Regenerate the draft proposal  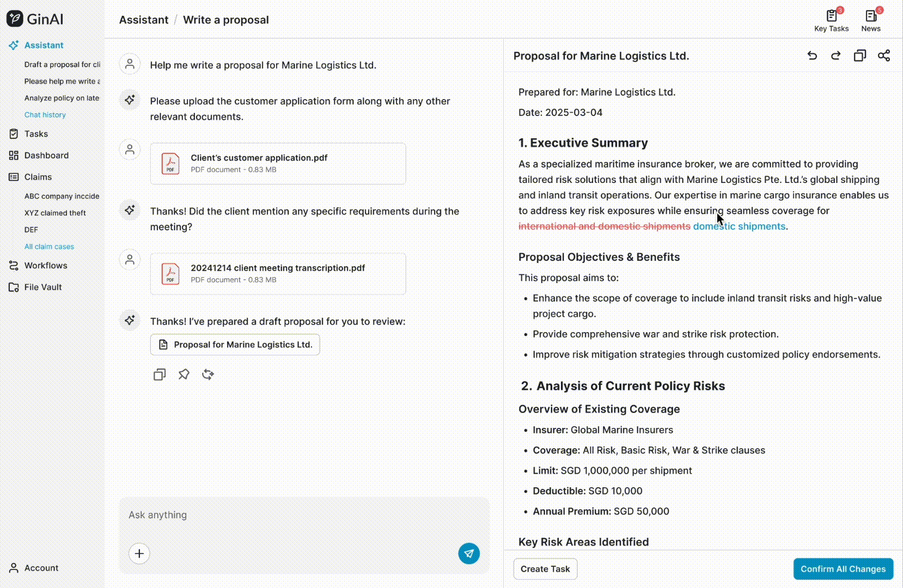coord(208,374)
